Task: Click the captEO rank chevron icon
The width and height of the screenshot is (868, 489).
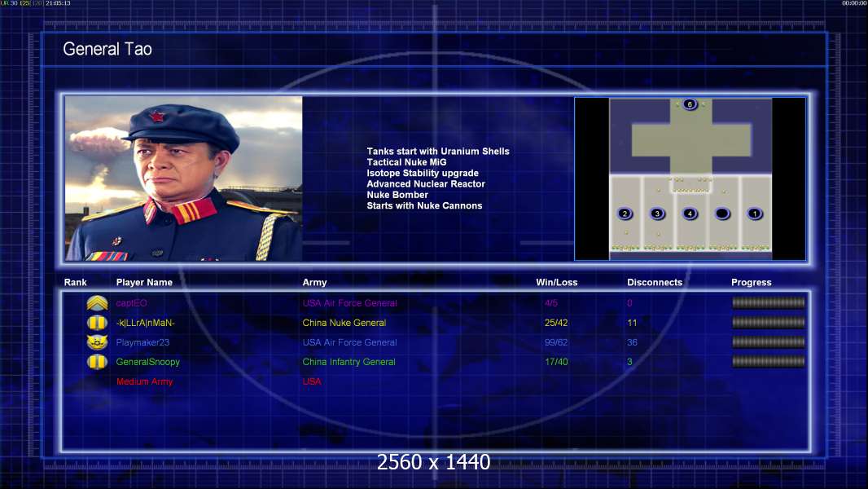Action: click(97, 303)
